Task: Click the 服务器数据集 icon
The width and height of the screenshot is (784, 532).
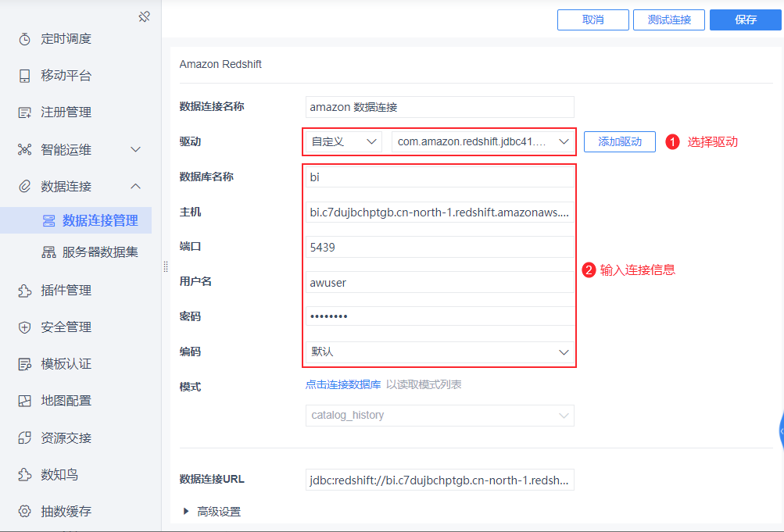Action: click(x=48, y=252)
